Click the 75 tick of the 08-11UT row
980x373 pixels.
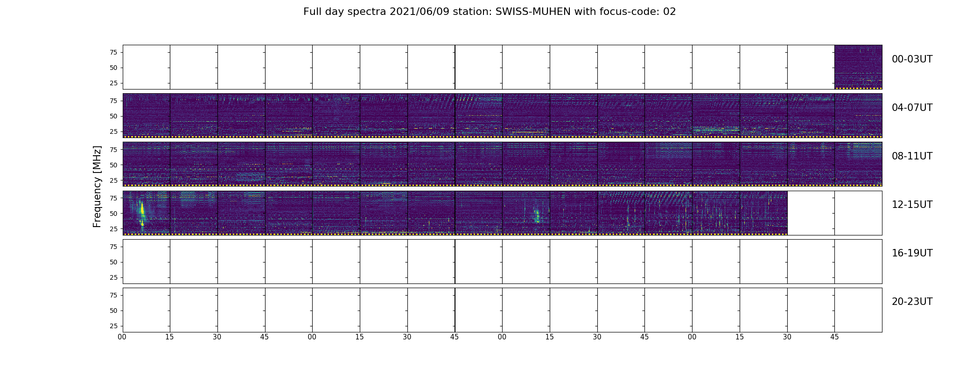[x=113, y=149]
